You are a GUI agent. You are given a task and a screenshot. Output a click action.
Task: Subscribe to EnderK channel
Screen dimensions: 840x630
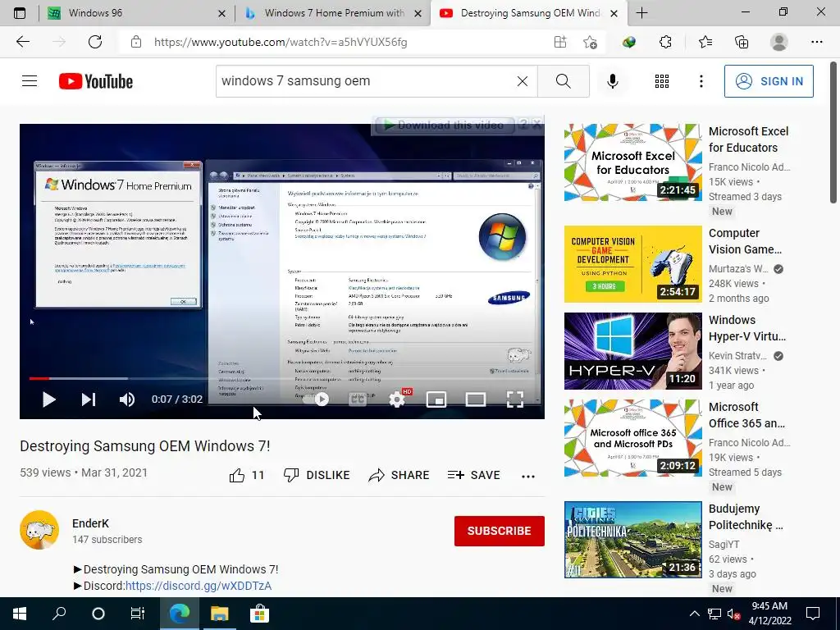coord(500,531)
